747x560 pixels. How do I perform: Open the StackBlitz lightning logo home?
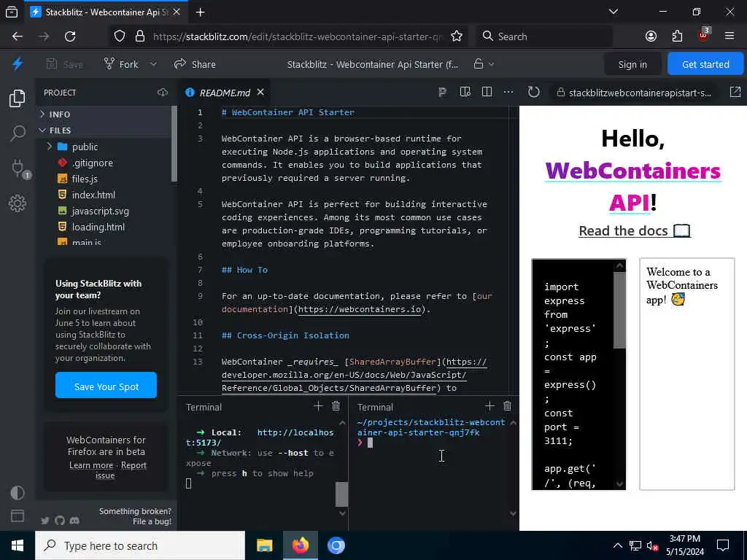point(18,64)
